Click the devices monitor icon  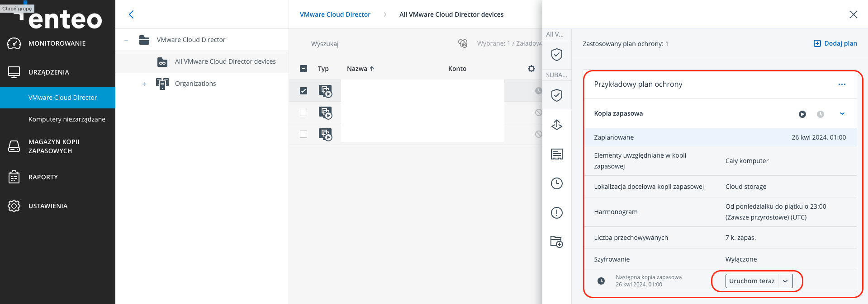tap(14, 72)
